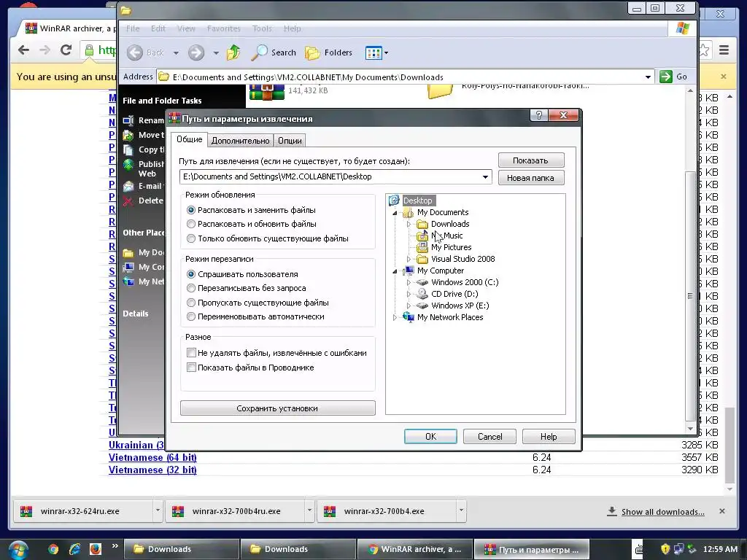Confirm extraction with the OK button
The height and width of the screenshot is (560, 747).
pyautogui.click(x=430, y=436)
